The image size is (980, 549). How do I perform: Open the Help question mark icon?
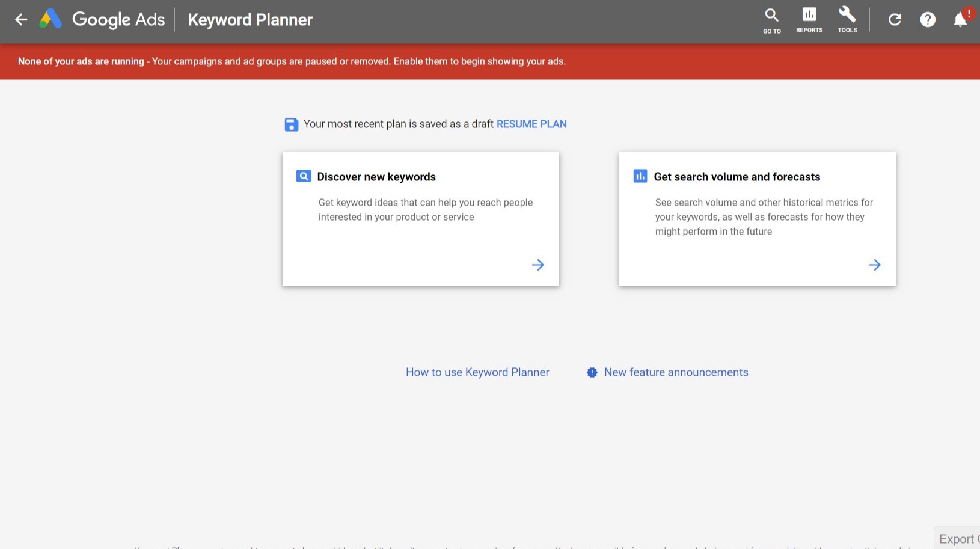[928, 20]
